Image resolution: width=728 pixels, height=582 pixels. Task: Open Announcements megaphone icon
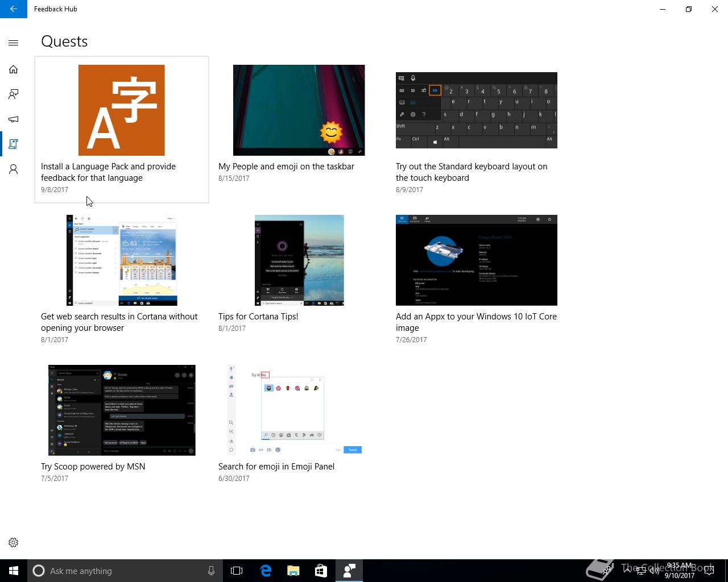[14, 119]
